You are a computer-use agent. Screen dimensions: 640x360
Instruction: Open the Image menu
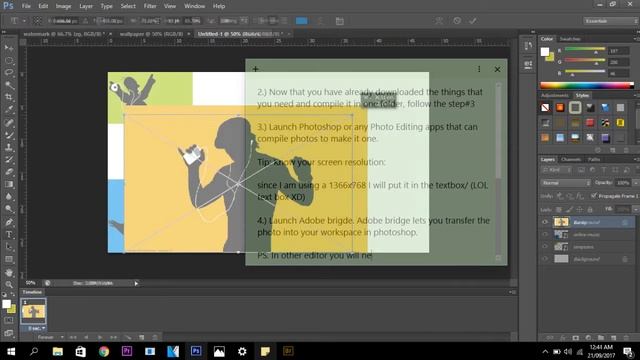(x=63, y=6)
